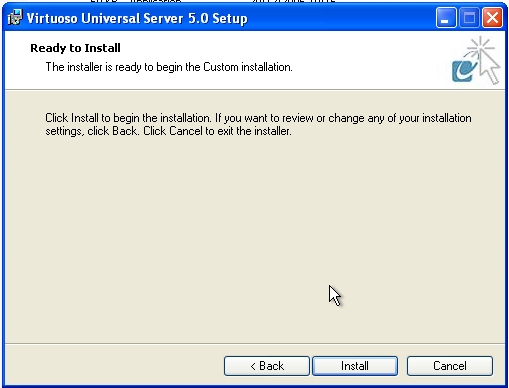The height and width of the screenshot is (388, 509).
Task: Go Back to previous setup step
Action: click(267, 366)
